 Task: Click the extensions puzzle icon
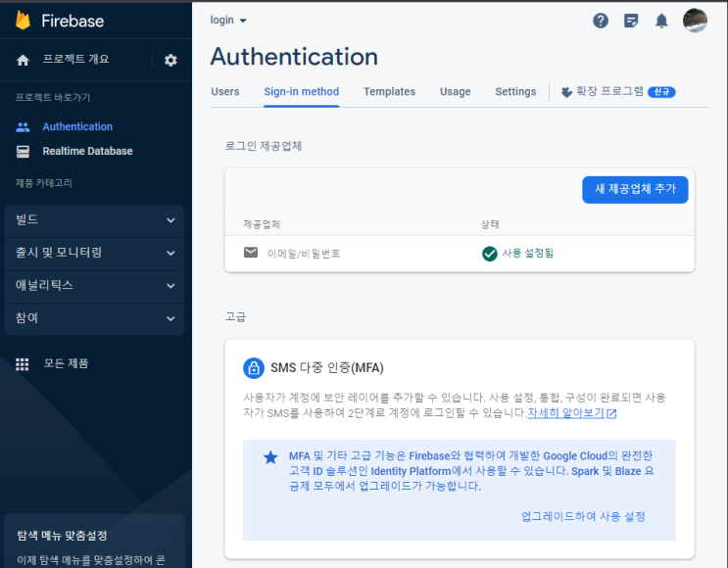tap(566, 92)
